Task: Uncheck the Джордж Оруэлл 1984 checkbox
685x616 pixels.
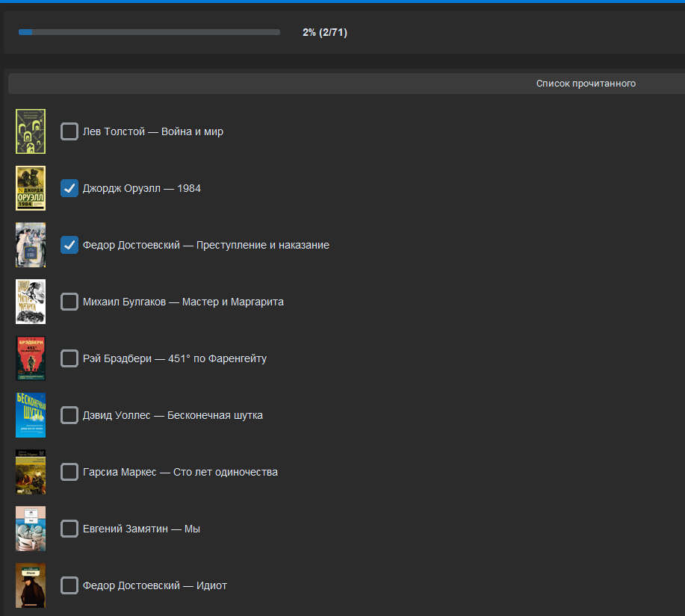Action: click(69, 188)
